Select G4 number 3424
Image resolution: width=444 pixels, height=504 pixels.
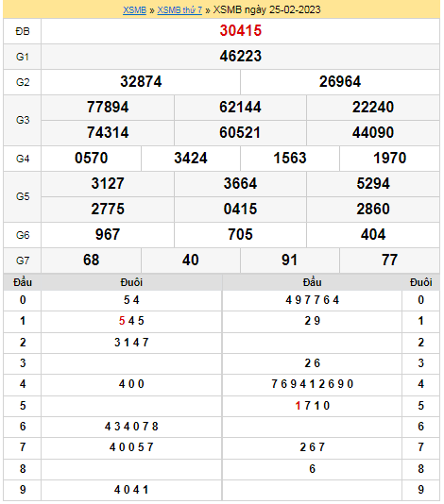coord(191,159)
